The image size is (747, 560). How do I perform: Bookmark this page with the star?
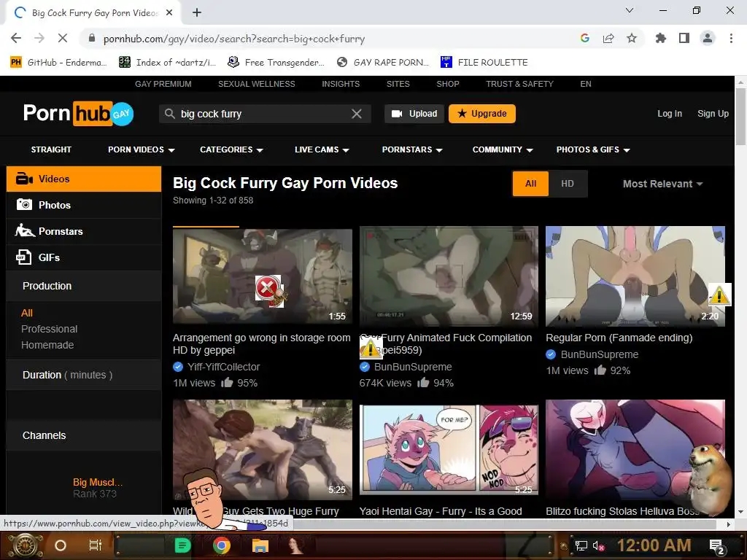click(632, 38)
